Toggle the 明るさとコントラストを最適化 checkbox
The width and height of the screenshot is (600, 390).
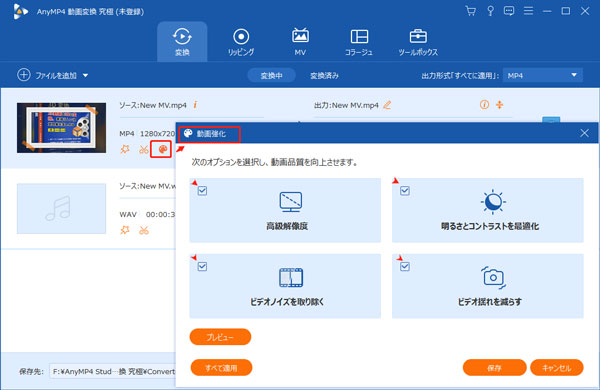point(405,191)
